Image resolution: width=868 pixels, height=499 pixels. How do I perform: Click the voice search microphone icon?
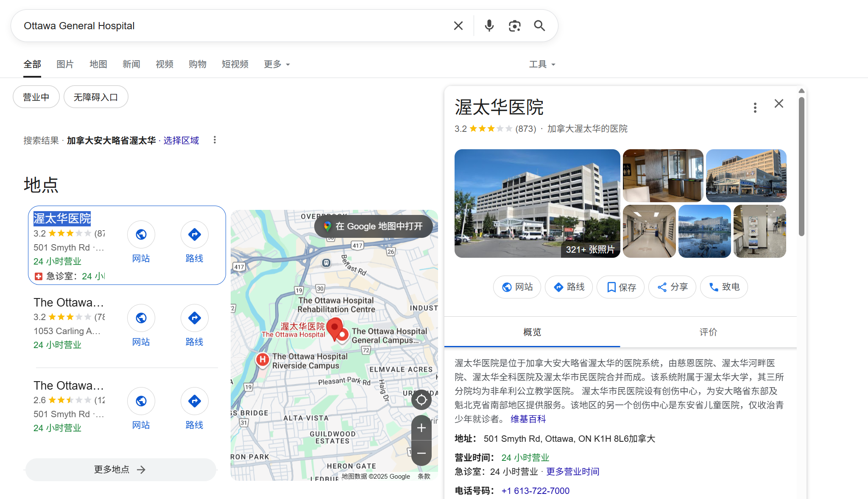point(489,26)
